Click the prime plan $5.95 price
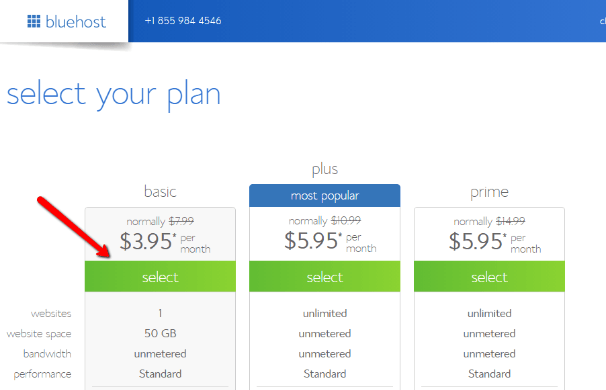The width and height of the screenshot is (606, 390). click(495, 242)
